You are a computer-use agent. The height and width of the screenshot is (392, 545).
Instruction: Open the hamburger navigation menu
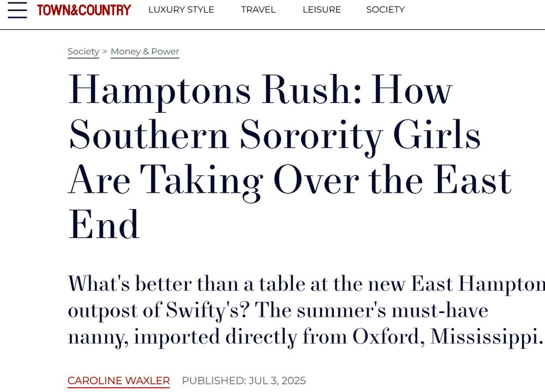17,10
